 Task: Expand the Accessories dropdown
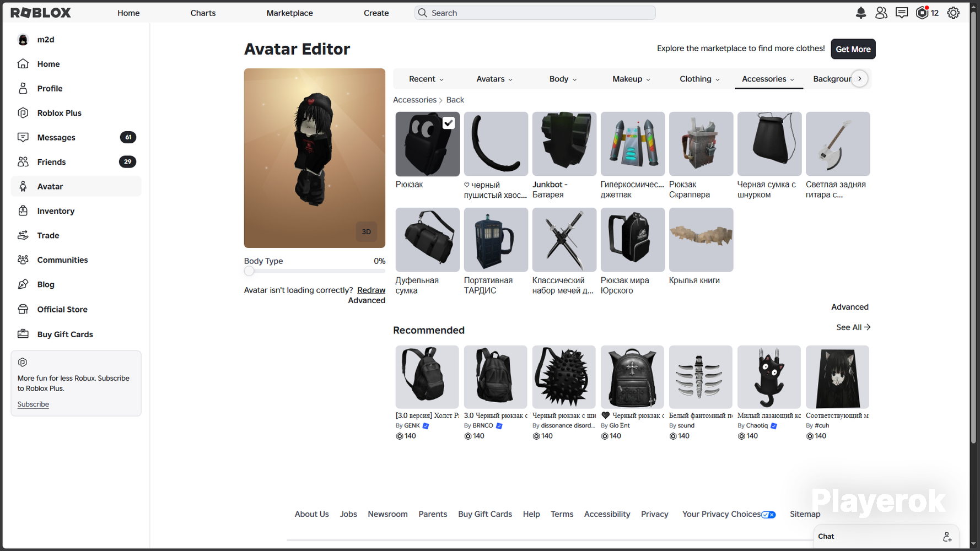pos(768,79)
